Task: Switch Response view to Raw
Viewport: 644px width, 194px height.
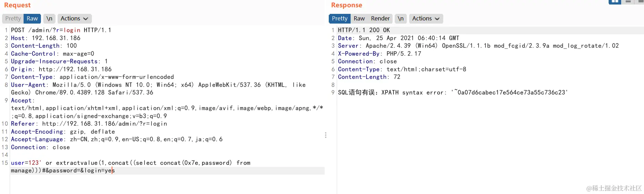Action: (x=359, y=18)
